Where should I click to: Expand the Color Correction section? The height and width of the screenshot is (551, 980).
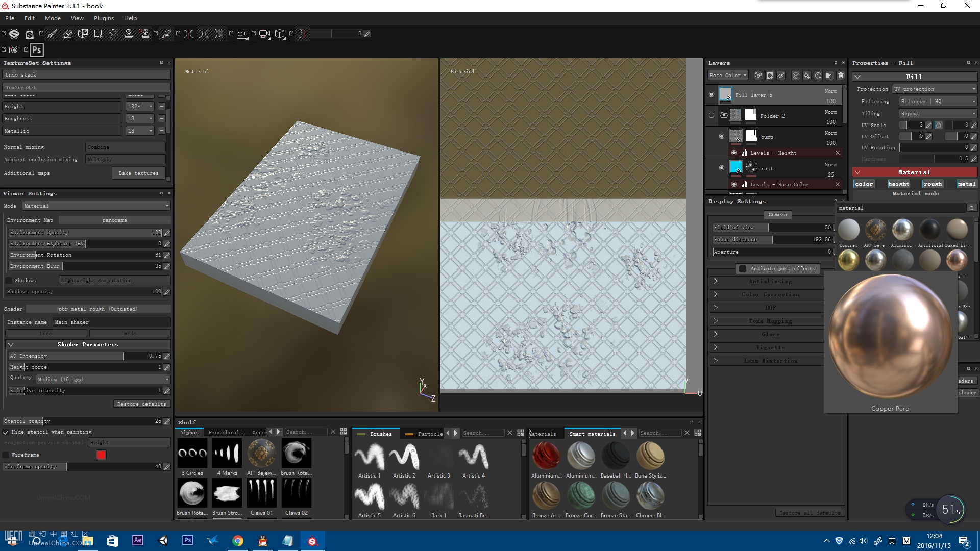[x=767, y=294]
